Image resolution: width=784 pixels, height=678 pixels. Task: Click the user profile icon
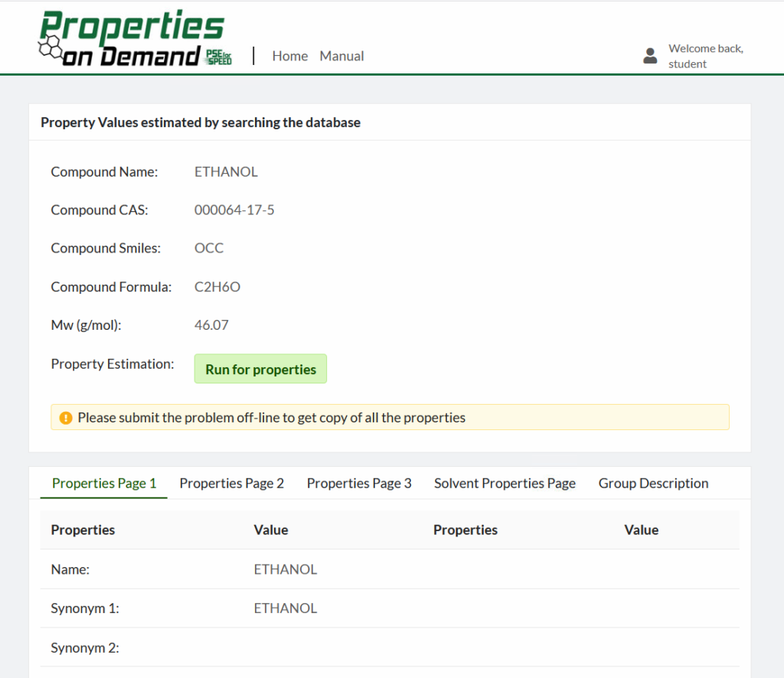pyautogui.click(x=650, y=56)
